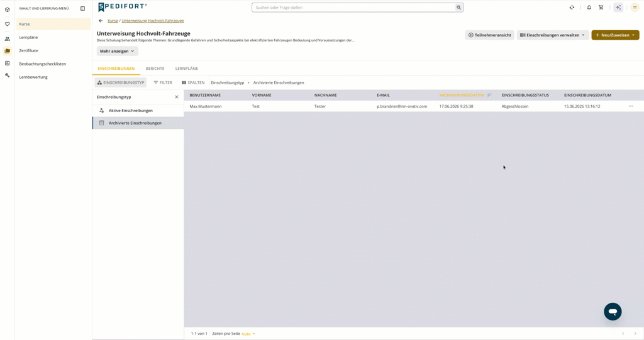
Task: Open Kurse in the sidebar menu
Action: [x=53, y=25]
